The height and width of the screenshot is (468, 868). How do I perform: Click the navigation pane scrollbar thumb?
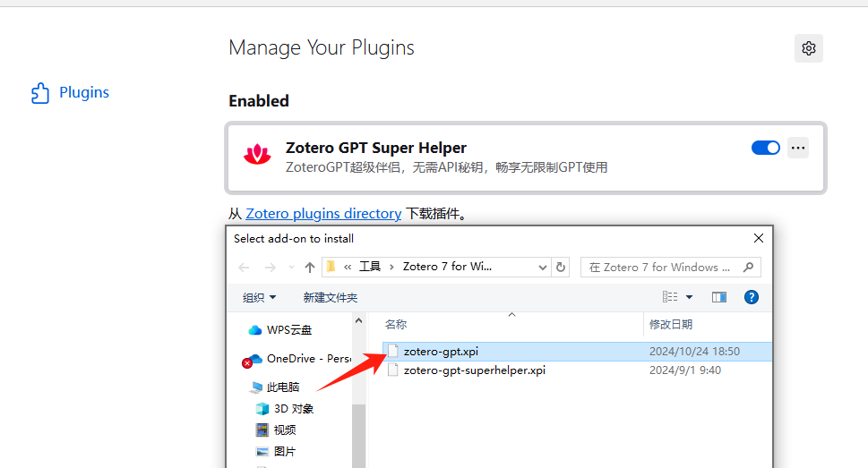point(358,436)
